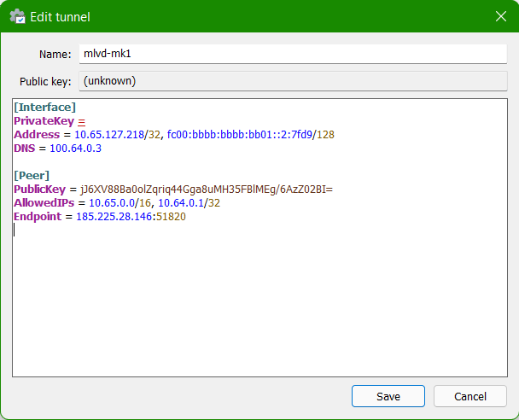Click the [Peer] section header
Viewport: 519px width, 420px height.
(x=32, y=176)
